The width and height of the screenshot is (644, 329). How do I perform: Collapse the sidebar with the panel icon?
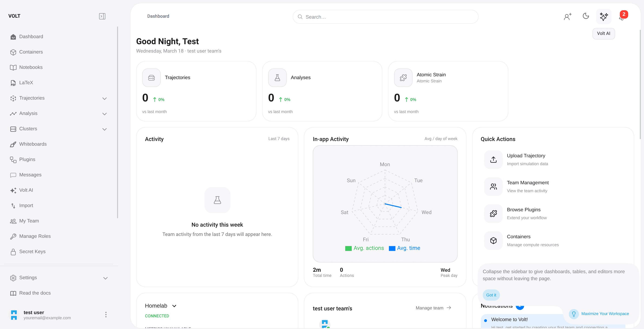(102, 16)
